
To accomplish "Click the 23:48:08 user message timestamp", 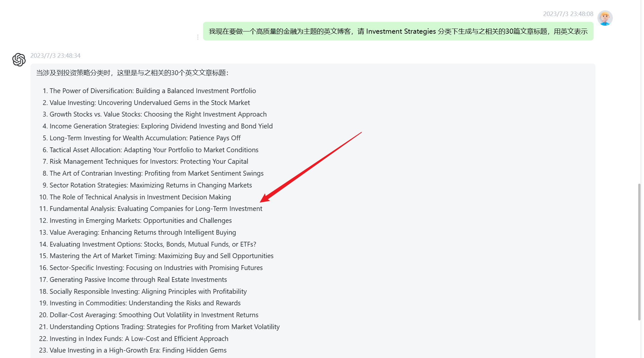I will point(568,14).
